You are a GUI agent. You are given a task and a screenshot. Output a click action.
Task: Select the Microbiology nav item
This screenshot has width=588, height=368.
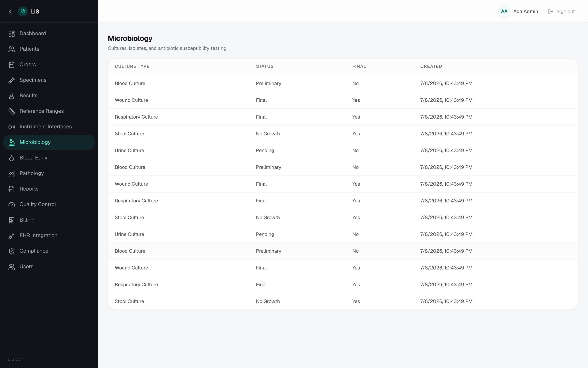[x=49, y=142]
